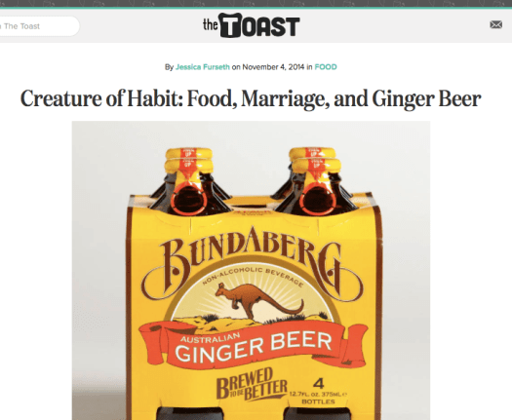Click the red Ginger Beer ribbon banner
The image size is (512, 420).
tap(253, 345)
